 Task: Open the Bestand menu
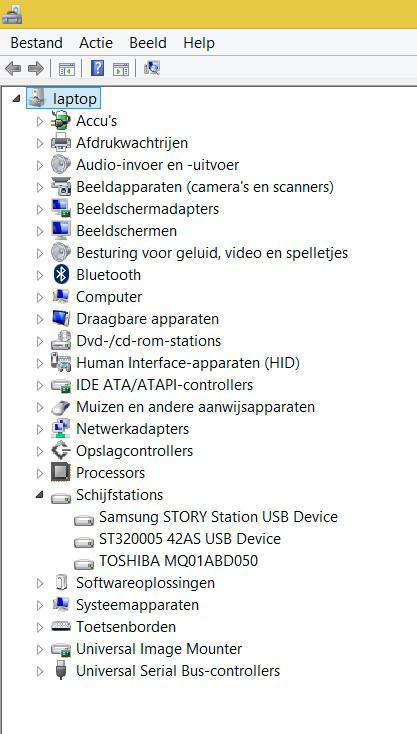coord(37,43)
